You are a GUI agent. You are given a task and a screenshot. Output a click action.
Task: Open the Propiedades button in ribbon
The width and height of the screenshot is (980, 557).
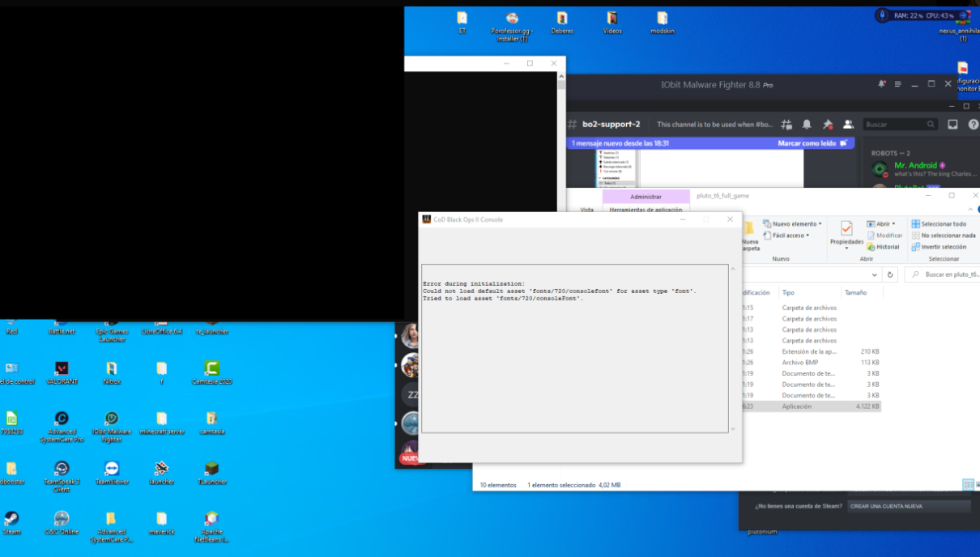(x=846, y=233)
